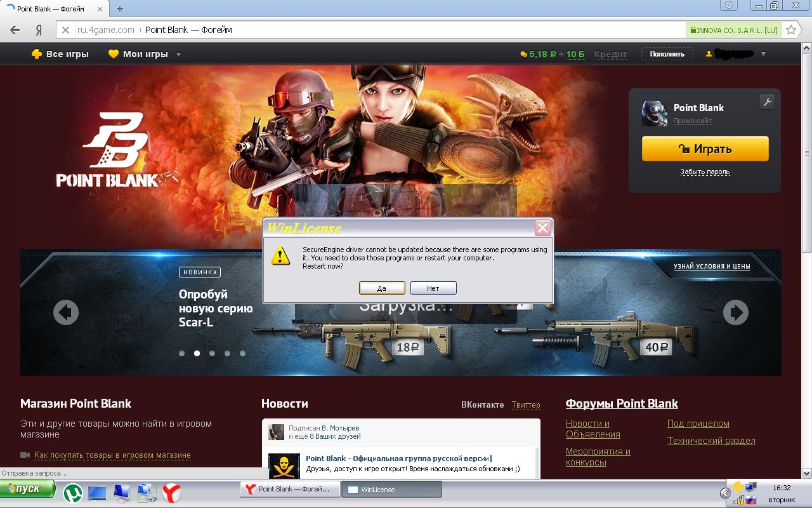Open В. Мотырев profile link

tap(340, 428)
